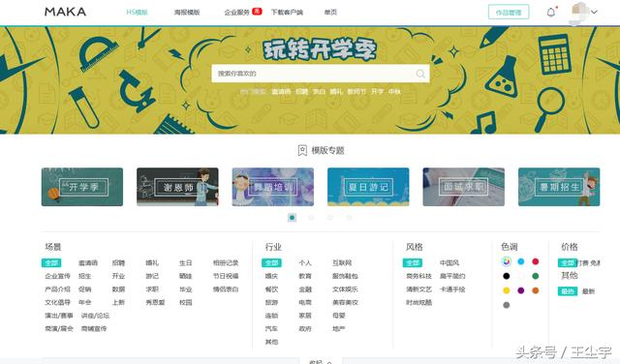Viewport: 620px width, 364px height.
Task: Filter scene by 产品介绍
Action: (x=57, y=289)
